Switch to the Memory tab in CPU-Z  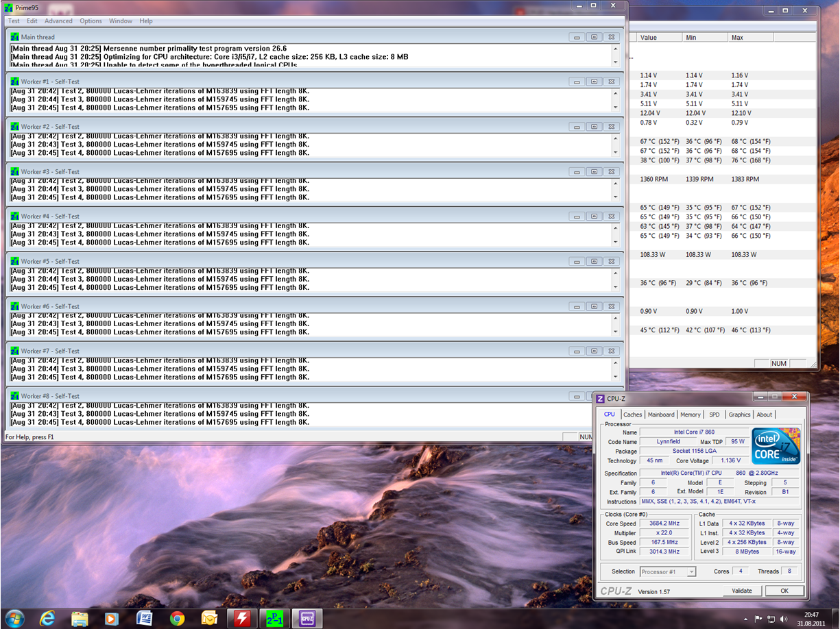[691, 415]
